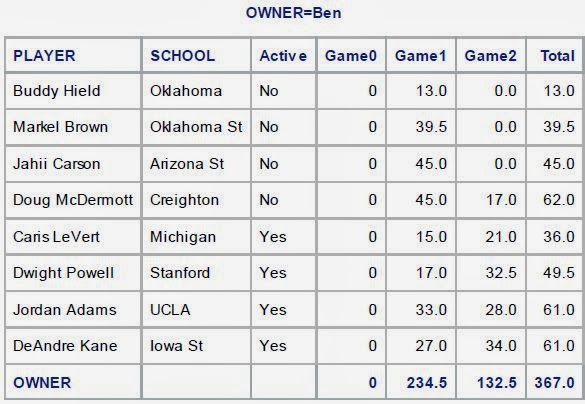
Task: Click the PLAYER column header
Action: [73, 55]
